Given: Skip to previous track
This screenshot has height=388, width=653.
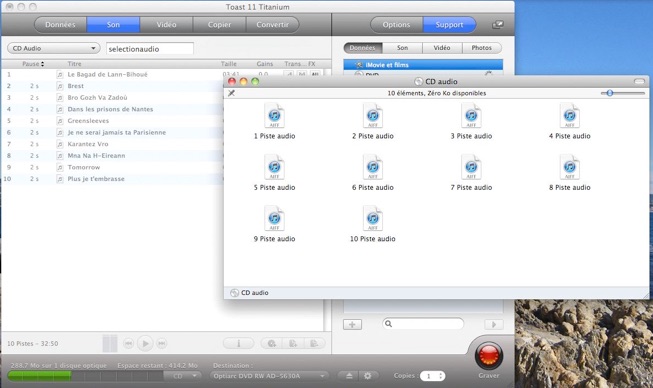Looking at the screenshot, I should pyautogui.click(x=128, y=343).
